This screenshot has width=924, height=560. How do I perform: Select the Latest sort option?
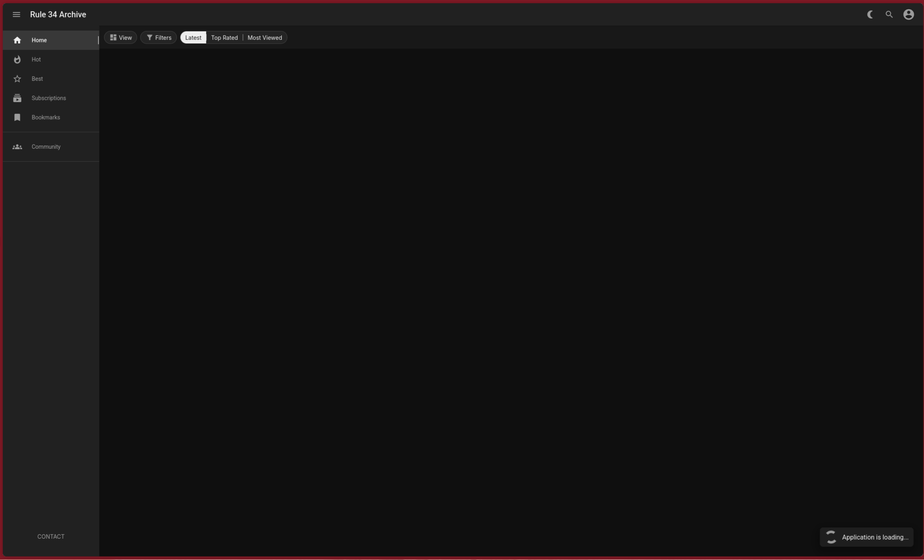click(193, 38)
